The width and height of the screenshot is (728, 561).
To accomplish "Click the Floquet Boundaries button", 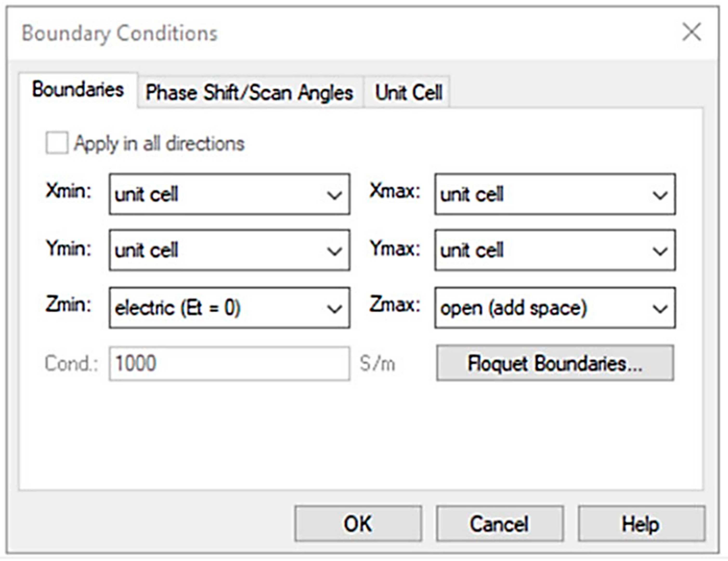I will point(555,363).
